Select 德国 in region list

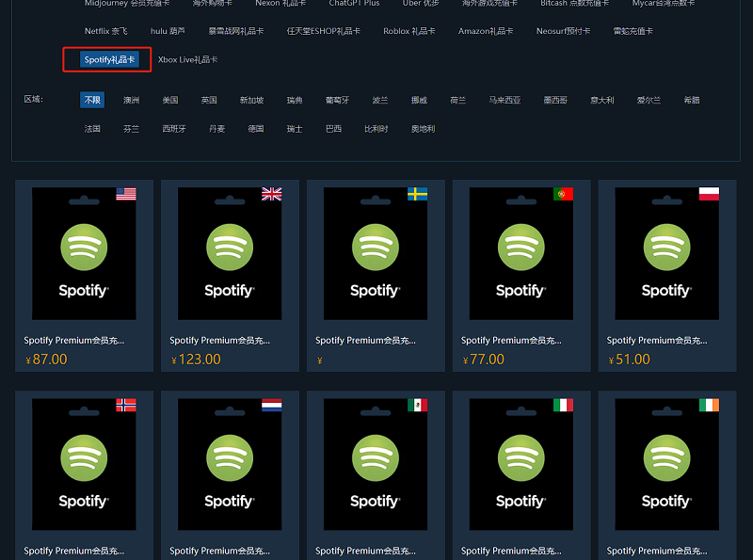pyautogui.click(x=255, y=129)
